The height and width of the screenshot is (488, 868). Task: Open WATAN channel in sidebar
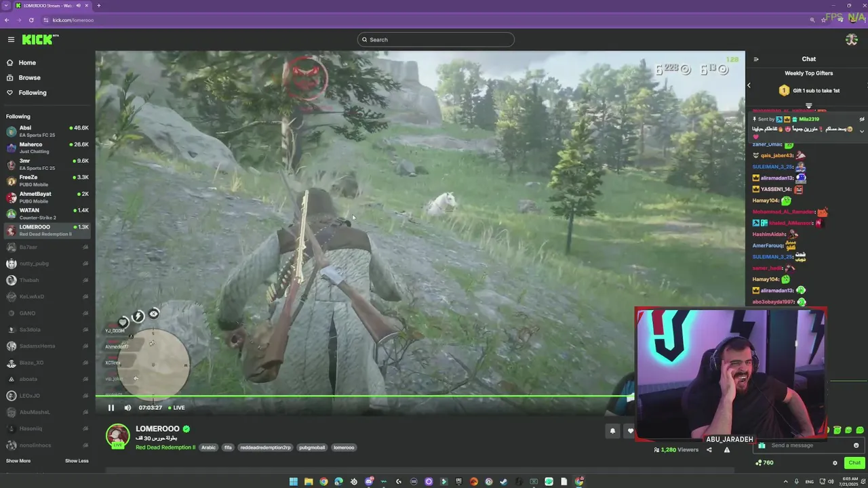pos(47,213)
